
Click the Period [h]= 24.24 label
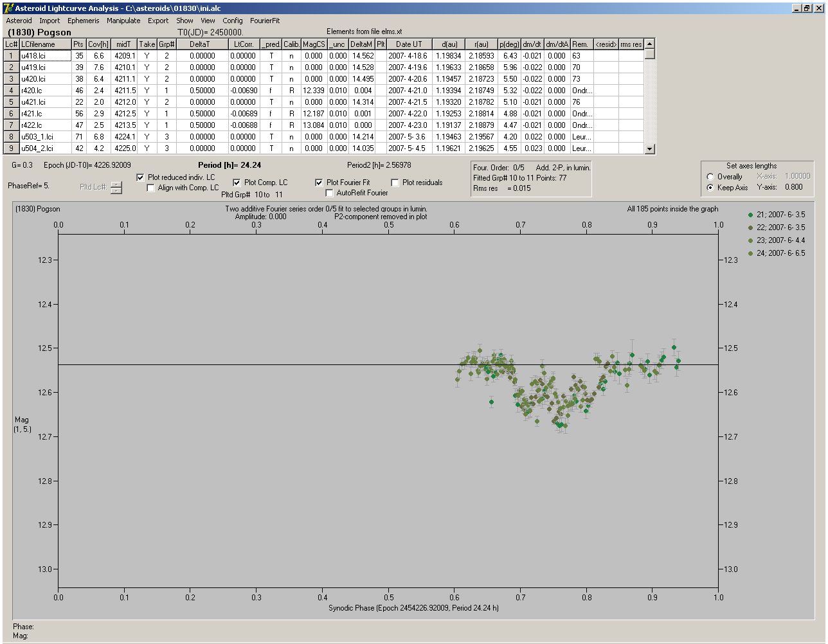pos(230,165)
